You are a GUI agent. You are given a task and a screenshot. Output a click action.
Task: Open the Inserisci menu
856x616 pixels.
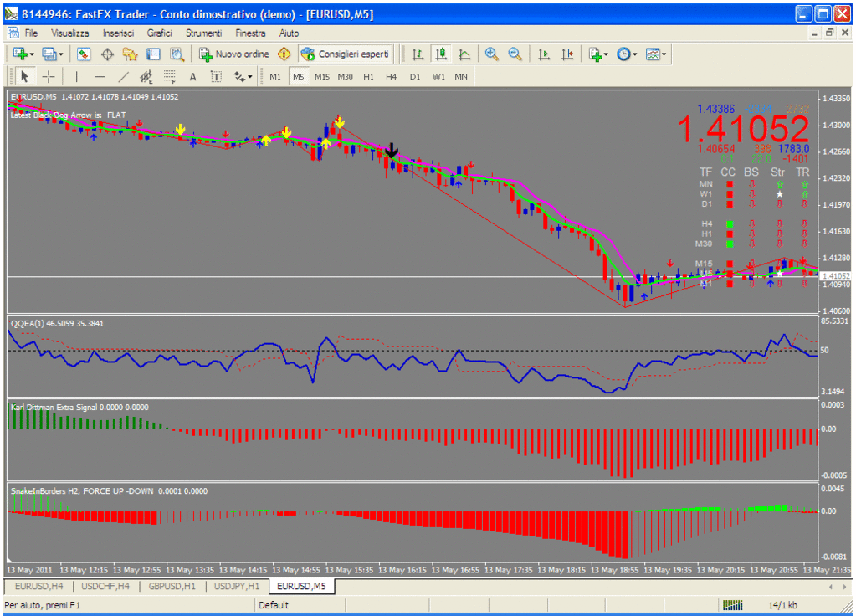pos(119,33)
